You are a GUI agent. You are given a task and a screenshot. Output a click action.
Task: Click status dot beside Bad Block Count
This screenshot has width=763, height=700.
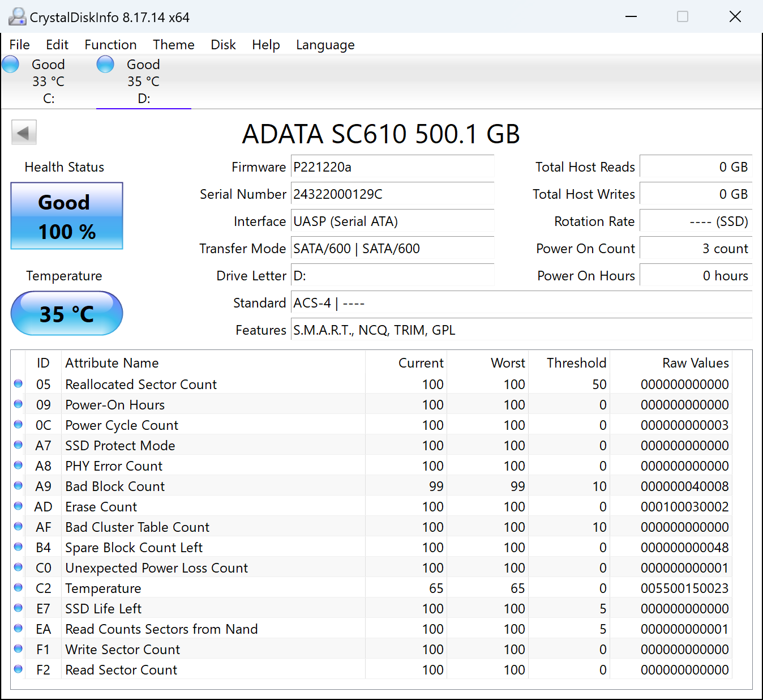point(18,486)
